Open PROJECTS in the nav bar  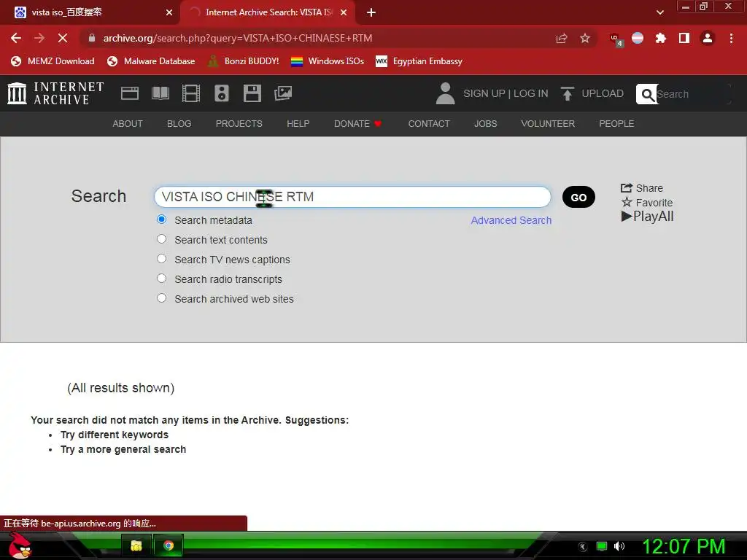click(239, 124)
